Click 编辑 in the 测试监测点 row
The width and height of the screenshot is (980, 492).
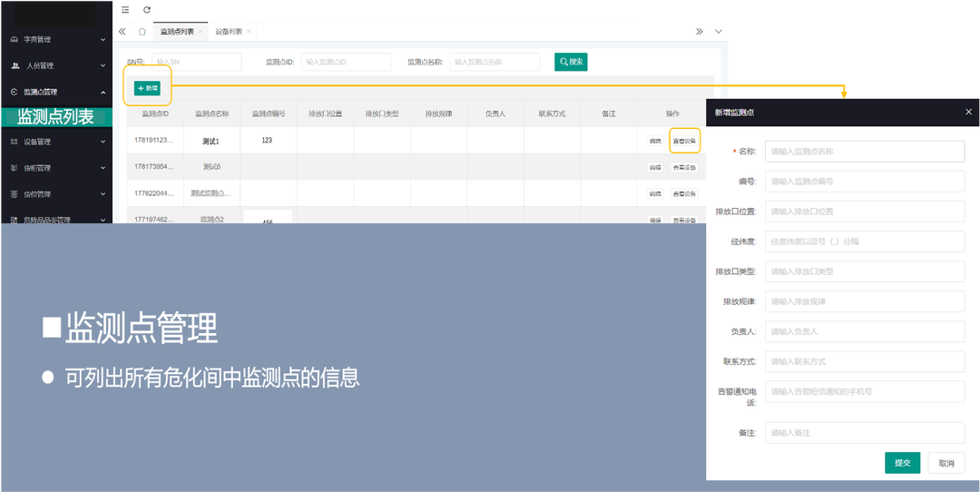click(x=655, y=193)
